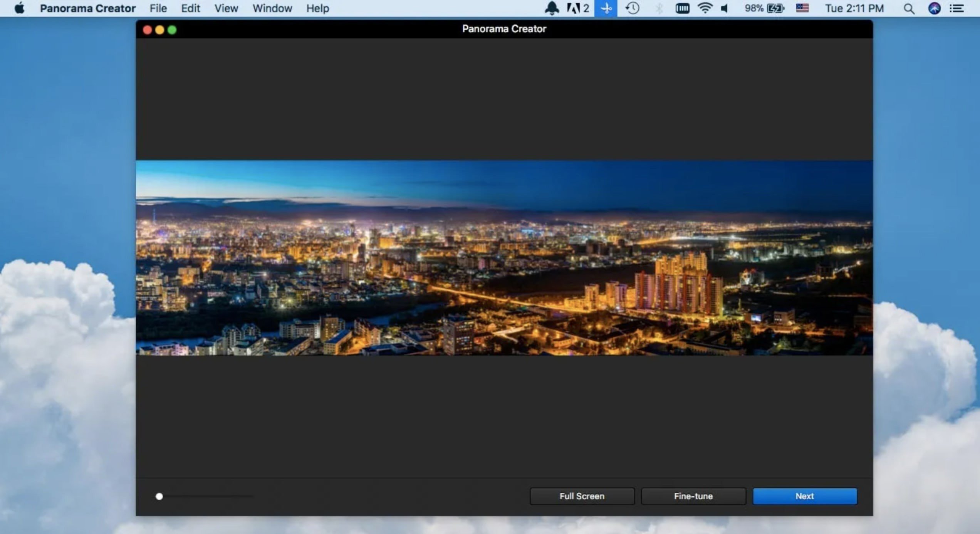Open Notification Center list icon
Screen dimensions: 980x534
957,8
